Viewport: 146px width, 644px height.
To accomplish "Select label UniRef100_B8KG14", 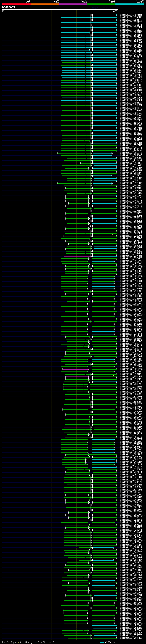I will [x=131, y=246].
